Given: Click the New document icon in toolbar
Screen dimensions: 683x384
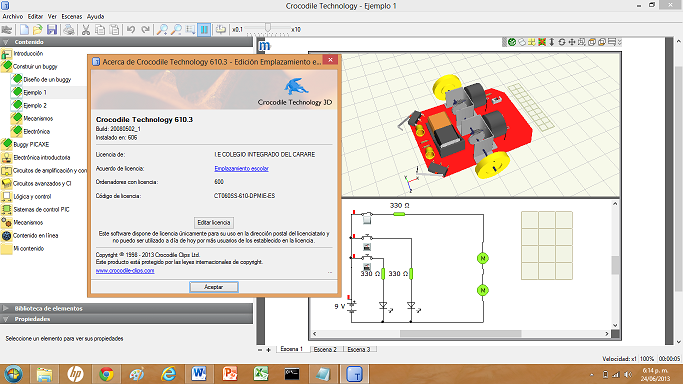Looking at the screenshot, I should [24, 30].
